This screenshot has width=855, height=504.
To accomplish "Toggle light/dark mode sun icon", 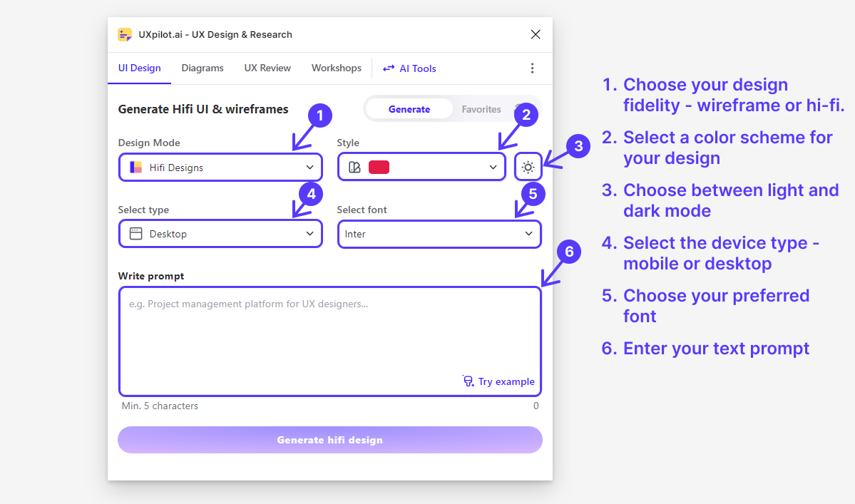I will (x=528, y=168).
